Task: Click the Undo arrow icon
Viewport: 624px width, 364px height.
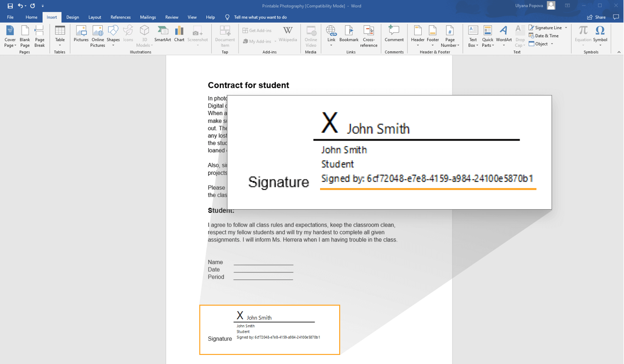Action: [x=20, y=6]
